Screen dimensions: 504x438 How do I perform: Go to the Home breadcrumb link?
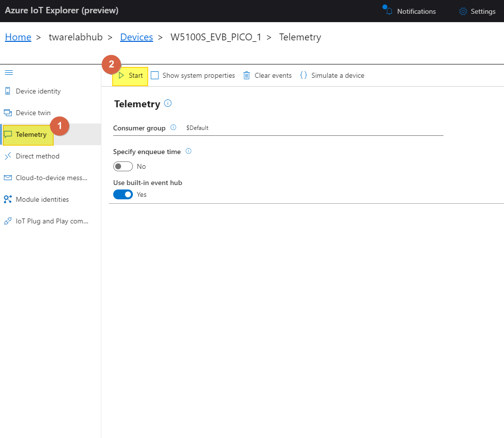pos(18,37)
